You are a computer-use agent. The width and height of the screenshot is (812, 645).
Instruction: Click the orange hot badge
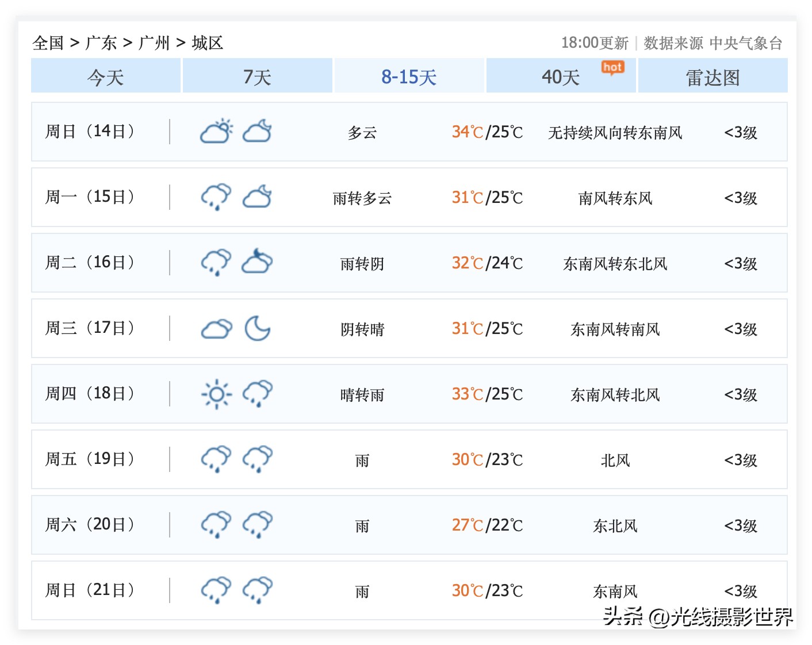click(612, 68)
